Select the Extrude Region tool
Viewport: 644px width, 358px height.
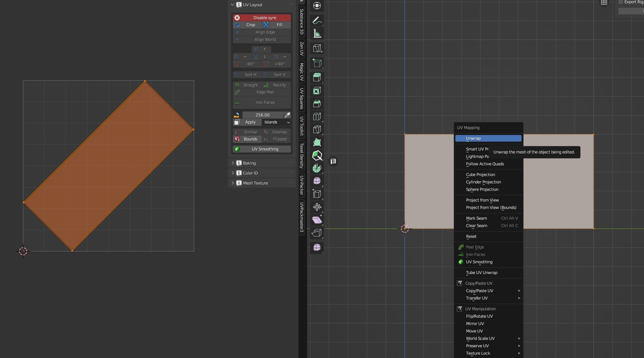(x=317, y=77)
